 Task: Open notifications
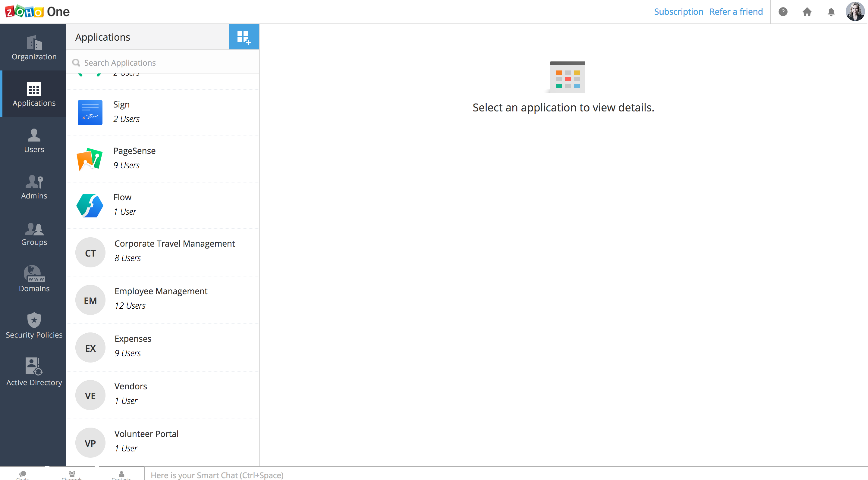click(x=831, y=11)
